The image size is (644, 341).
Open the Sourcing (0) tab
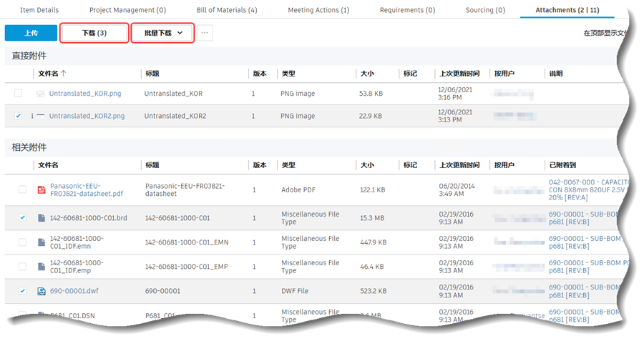tap(485, 10)
